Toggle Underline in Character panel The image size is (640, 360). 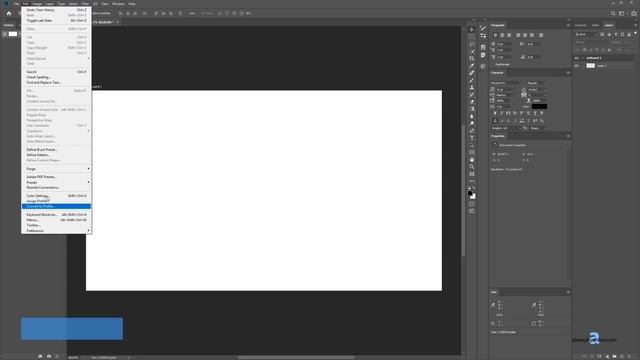coord(535,113)
